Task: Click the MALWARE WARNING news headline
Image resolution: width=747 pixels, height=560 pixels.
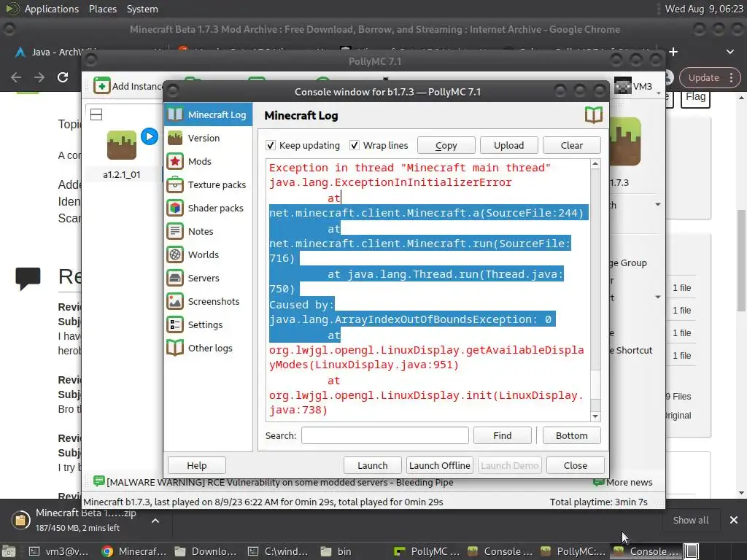Action: [x=279, y=482]
